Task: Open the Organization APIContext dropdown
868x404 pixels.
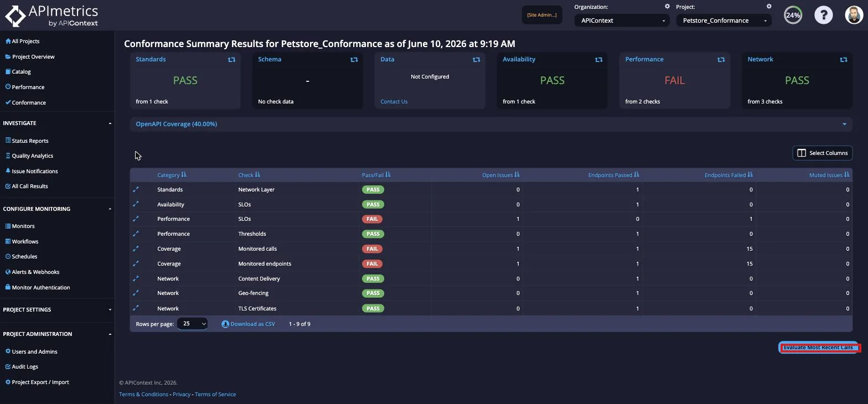Action: [622, 20]
